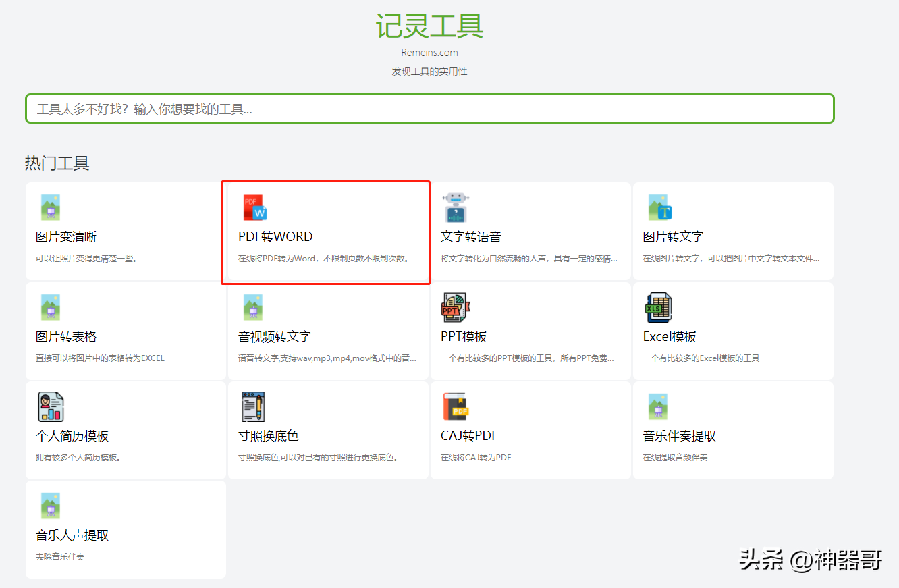This screenshot has width=899, height=588.
Task: Click the 图片转文字 tool icon
Action: coord(658,207)
